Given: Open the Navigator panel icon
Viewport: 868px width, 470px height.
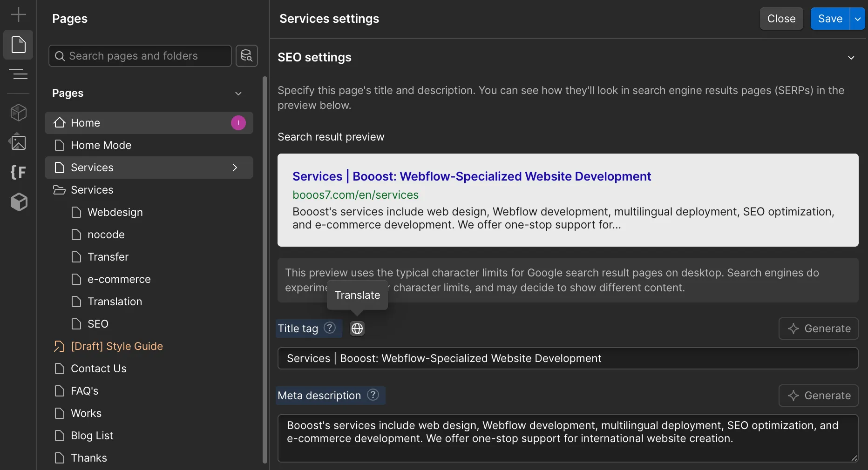Looking at the screenshot, I should (x=18, y=74).
